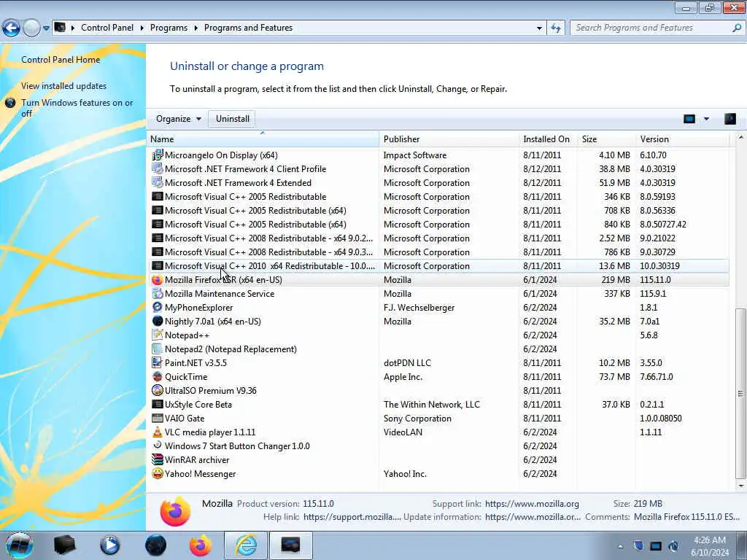
Task: Sort by the Version column header
Action: pyautogui.click(x=682, y=139)
